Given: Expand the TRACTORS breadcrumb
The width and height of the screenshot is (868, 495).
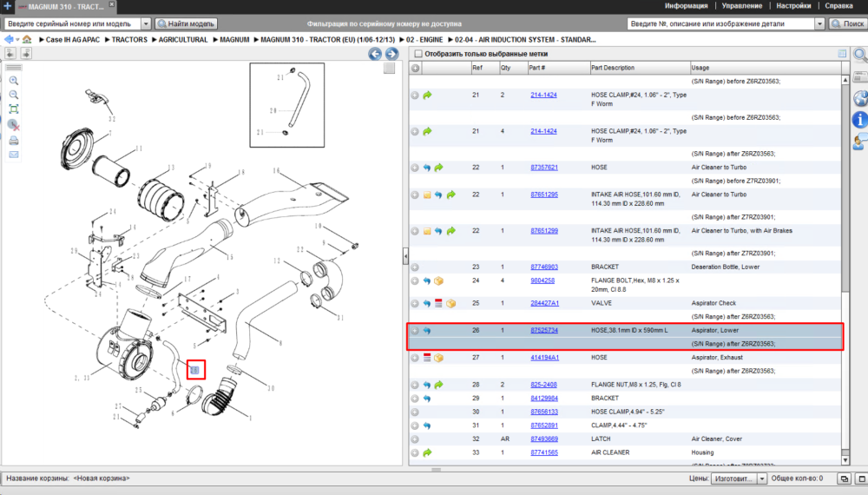Looking at the screenshot, I should click(x=108, y=40).
